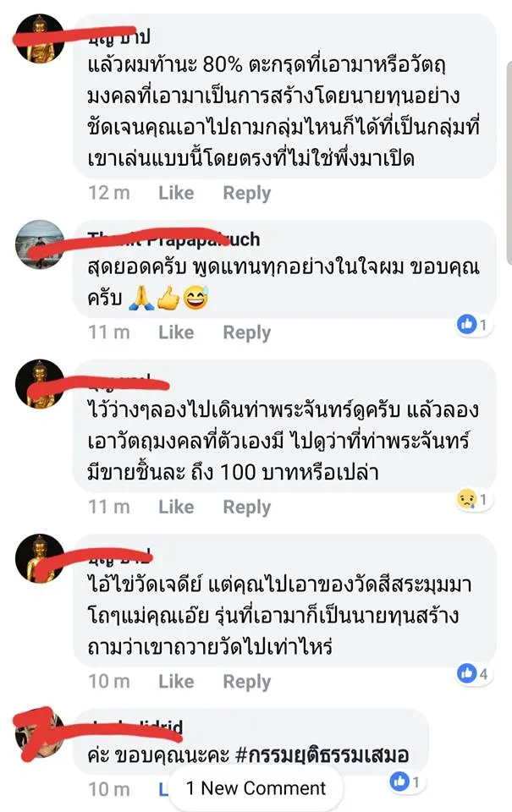512x812 pixels.
Task: Open thumbs-up reaction count on emoji comment
Action: tap(474, 325)
